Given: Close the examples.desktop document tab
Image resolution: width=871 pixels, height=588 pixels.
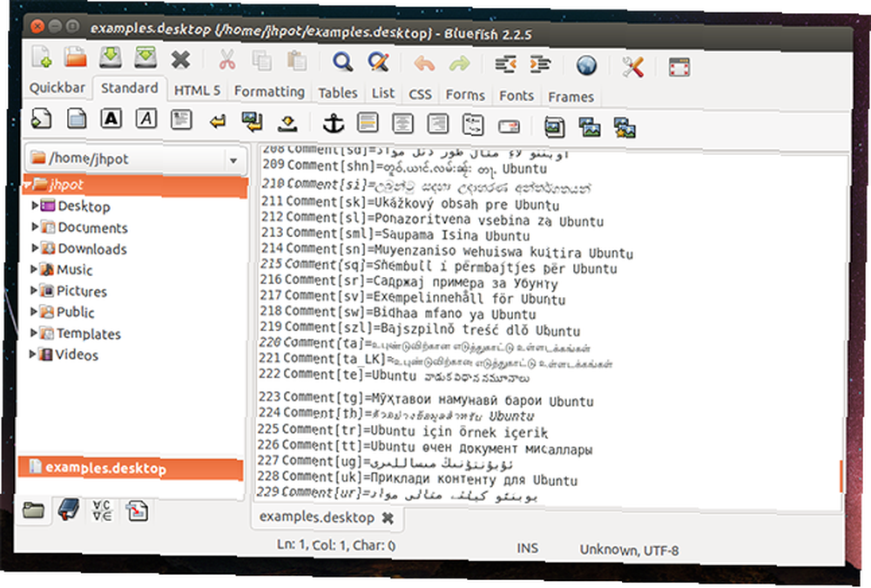Looking at the screenshot, I should tap(388, 518).
